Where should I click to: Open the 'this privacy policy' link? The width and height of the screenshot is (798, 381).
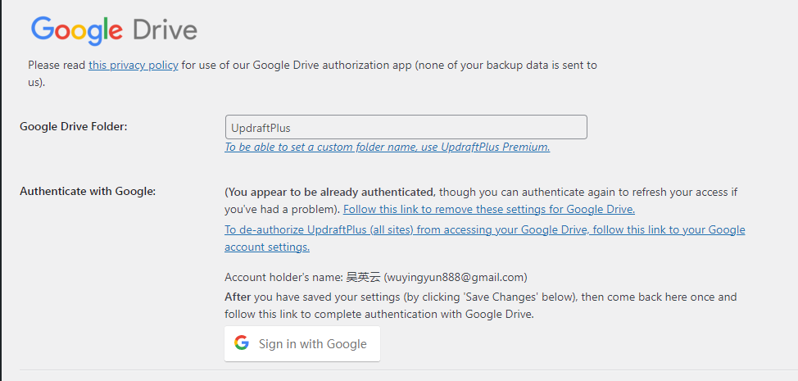[133, 65]
